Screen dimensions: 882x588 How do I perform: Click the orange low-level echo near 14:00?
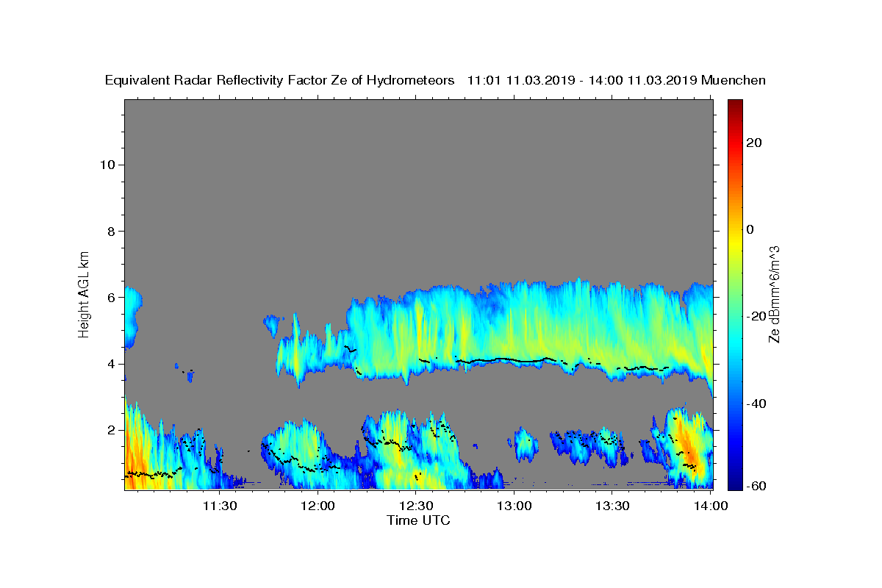point(689,447)
